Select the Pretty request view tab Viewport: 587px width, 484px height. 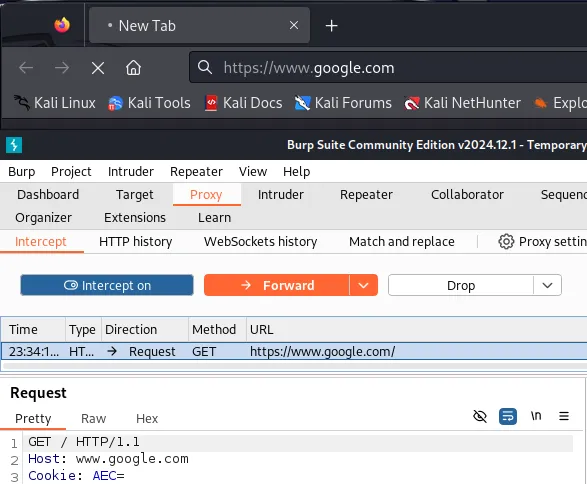tap(33, 418)
